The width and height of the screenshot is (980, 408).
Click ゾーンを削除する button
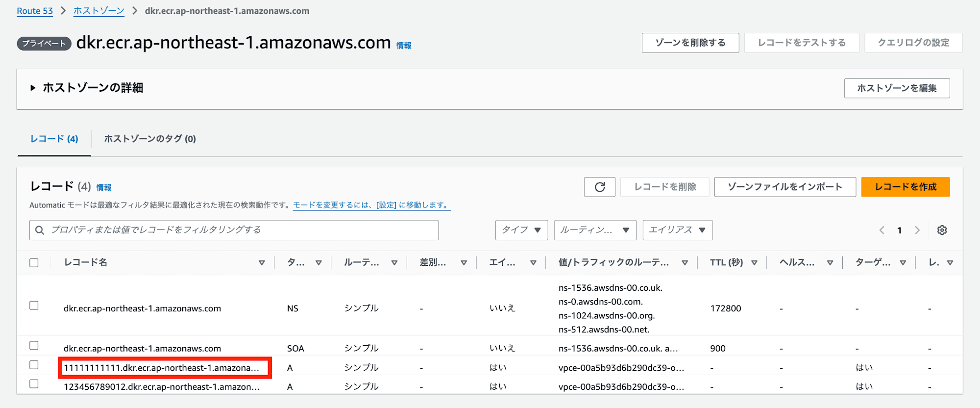(x=690, y=43)
